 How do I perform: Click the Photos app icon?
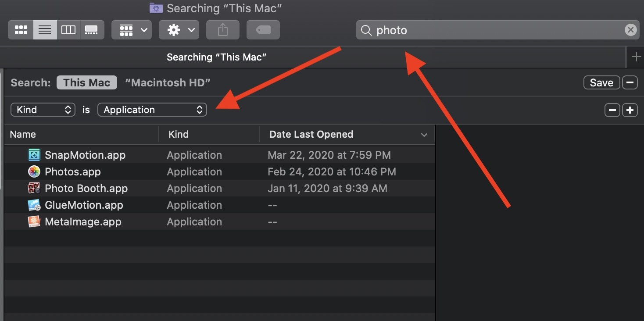tap(34, 171)
